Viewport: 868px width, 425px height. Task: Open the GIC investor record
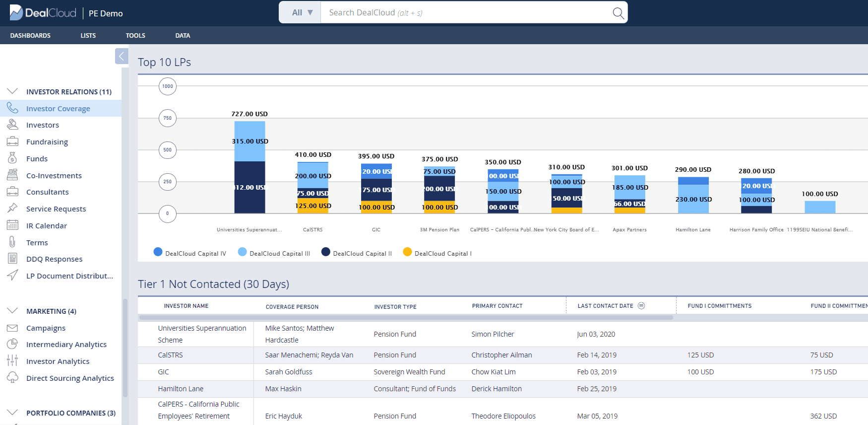(x=163, y=372)
